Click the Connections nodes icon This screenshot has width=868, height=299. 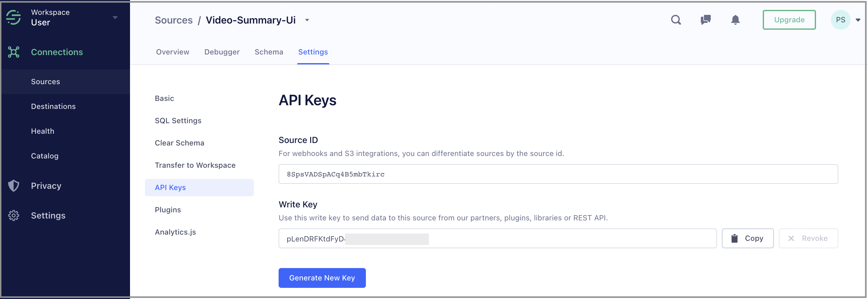14,52
